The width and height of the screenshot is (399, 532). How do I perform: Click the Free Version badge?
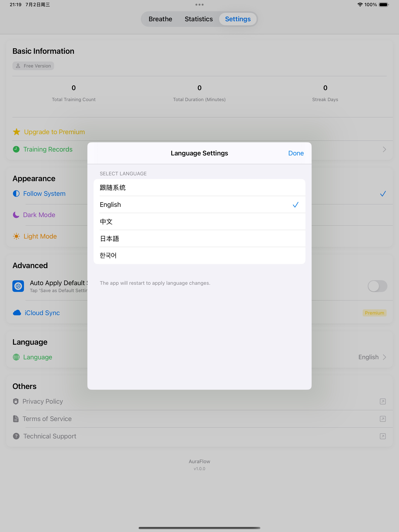(33, 66)
